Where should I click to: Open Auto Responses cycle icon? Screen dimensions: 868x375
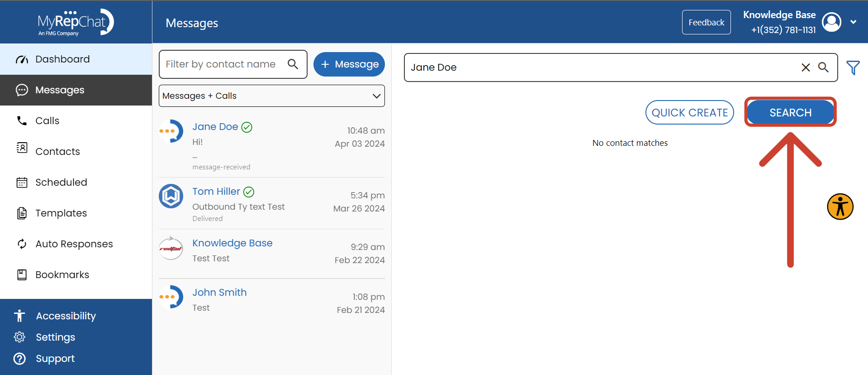[x=22, y=244]
